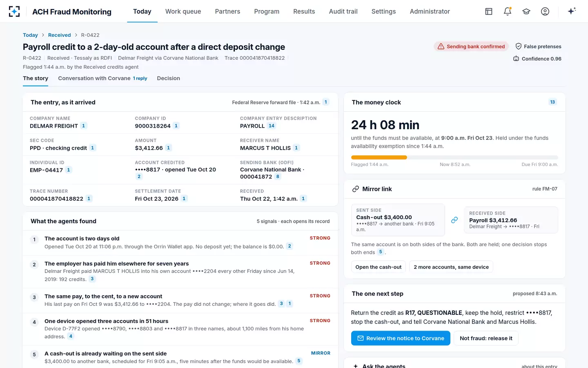
Task: Click the mirror link chain icon between sides
Action: coord(454,220)
